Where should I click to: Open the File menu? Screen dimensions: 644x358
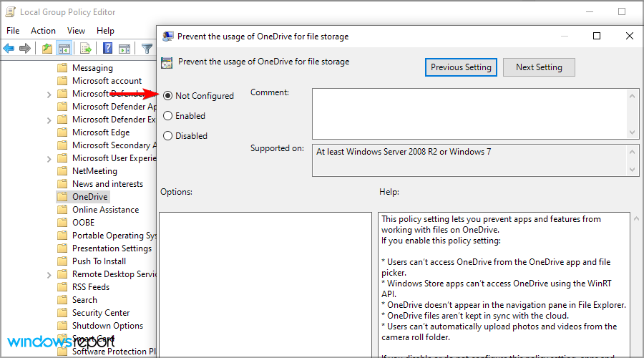13,30
